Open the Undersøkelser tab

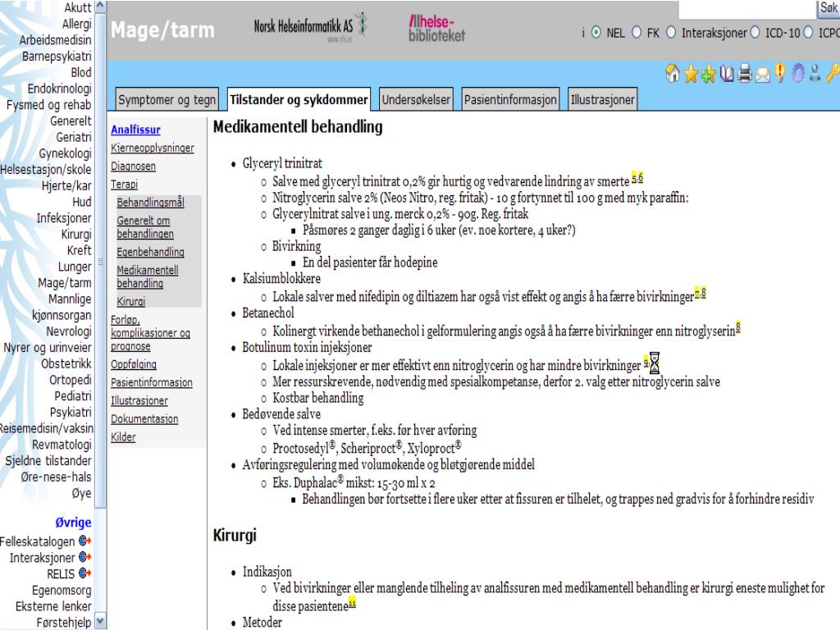point(416,99)
